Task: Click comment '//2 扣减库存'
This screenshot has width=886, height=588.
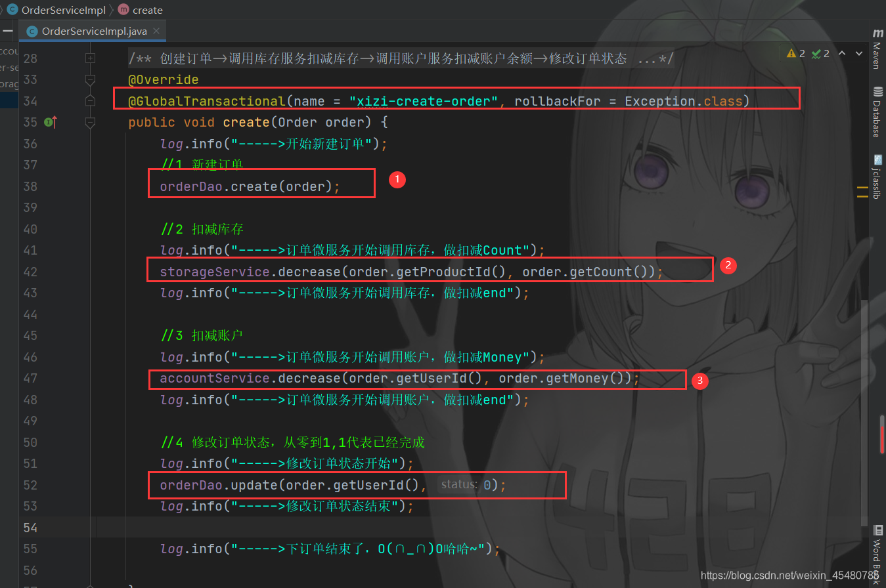Action: pos(202,229)
